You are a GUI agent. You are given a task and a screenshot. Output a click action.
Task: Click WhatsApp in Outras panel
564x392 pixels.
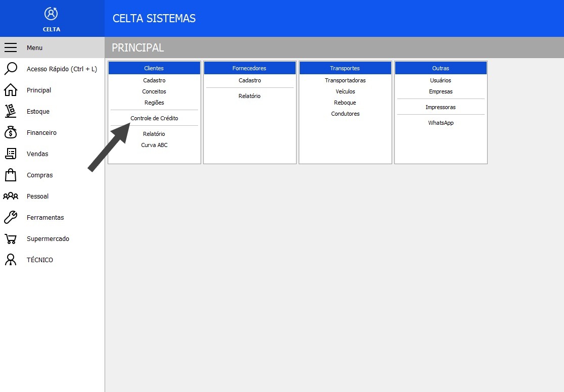point(441,123)
